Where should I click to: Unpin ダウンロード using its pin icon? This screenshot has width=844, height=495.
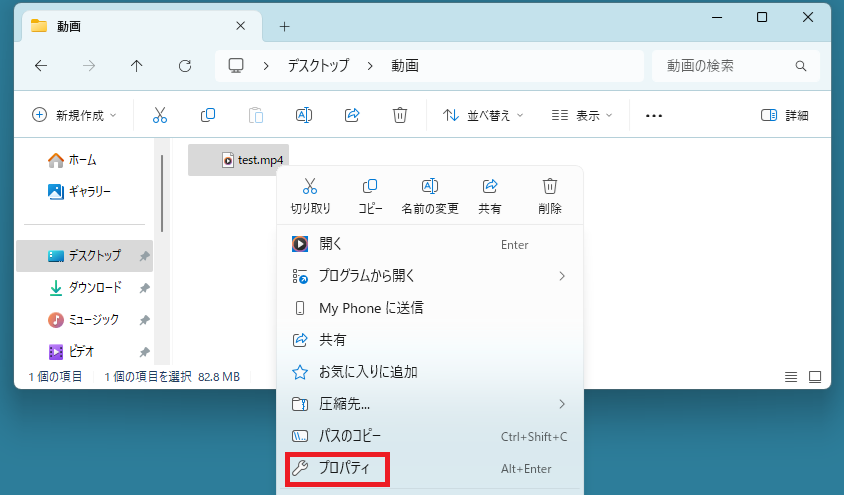pos(144,288)
